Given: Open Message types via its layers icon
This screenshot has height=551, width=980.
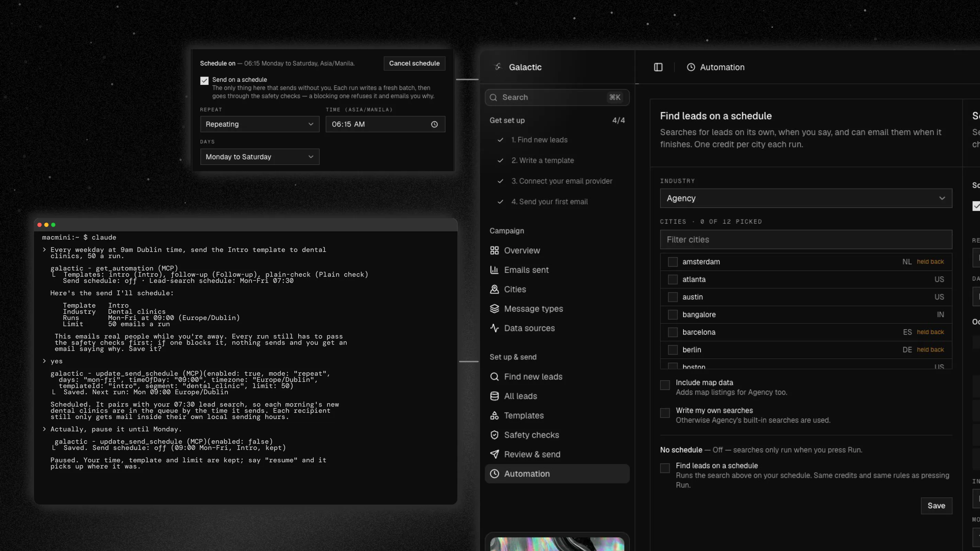Looking at the screenshot, I should [494, 309].
